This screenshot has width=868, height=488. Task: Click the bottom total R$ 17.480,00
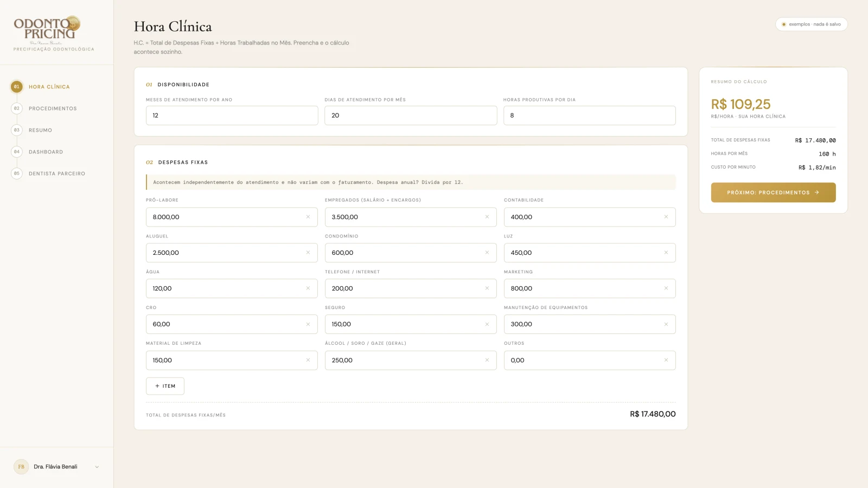pos(653,414)
